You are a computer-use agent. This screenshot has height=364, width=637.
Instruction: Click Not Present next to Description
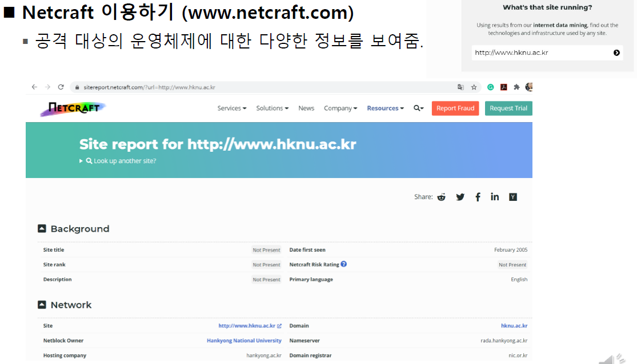[x=266, y=280]
